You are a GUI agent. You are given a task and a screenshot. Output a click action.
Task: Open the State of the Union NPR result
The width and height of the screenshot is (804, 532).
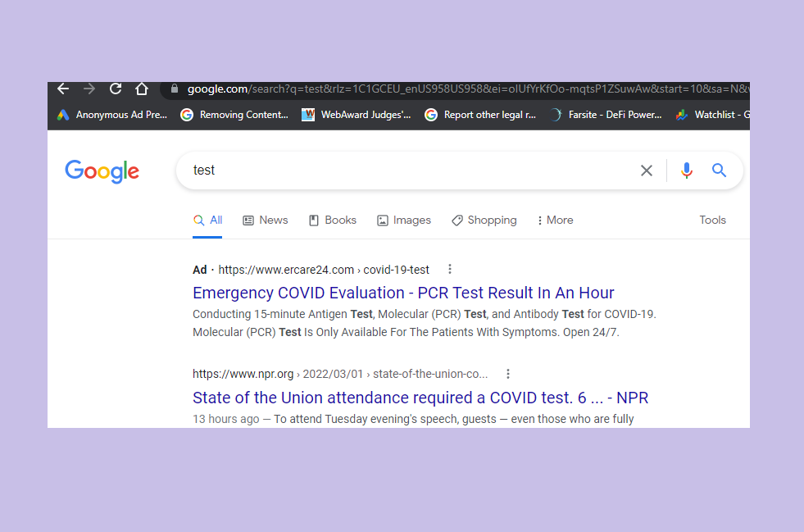click(420, 398)
